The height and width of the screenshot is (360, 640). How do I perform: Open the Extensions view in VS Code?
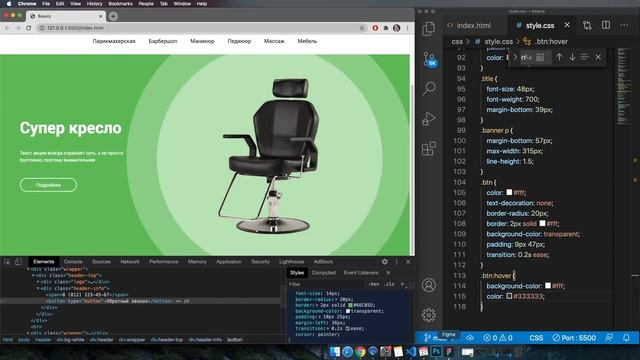click(429, 148)
